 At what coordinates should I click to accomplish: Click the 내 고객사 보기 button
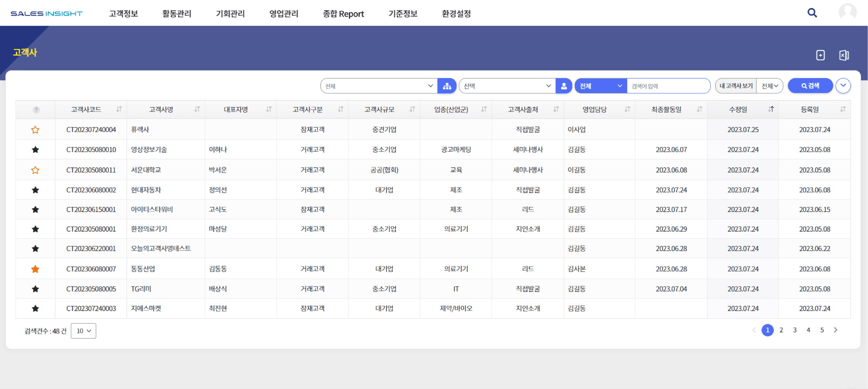(x=736, y=86)
